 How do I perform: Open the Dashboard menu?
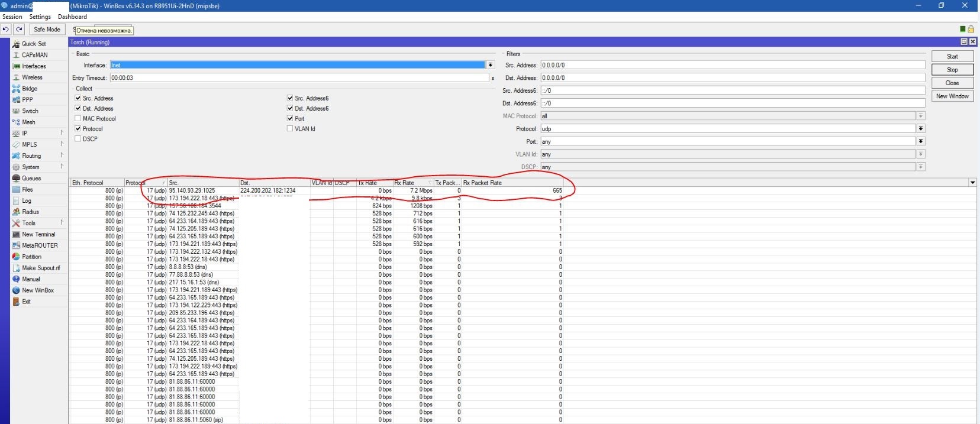coord(72,17)
